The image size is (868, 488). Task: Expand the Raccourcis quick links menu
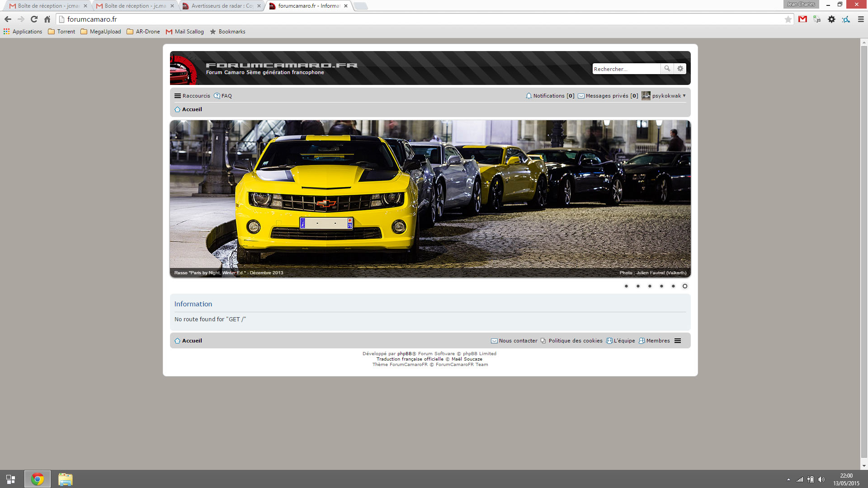point(192,96)
